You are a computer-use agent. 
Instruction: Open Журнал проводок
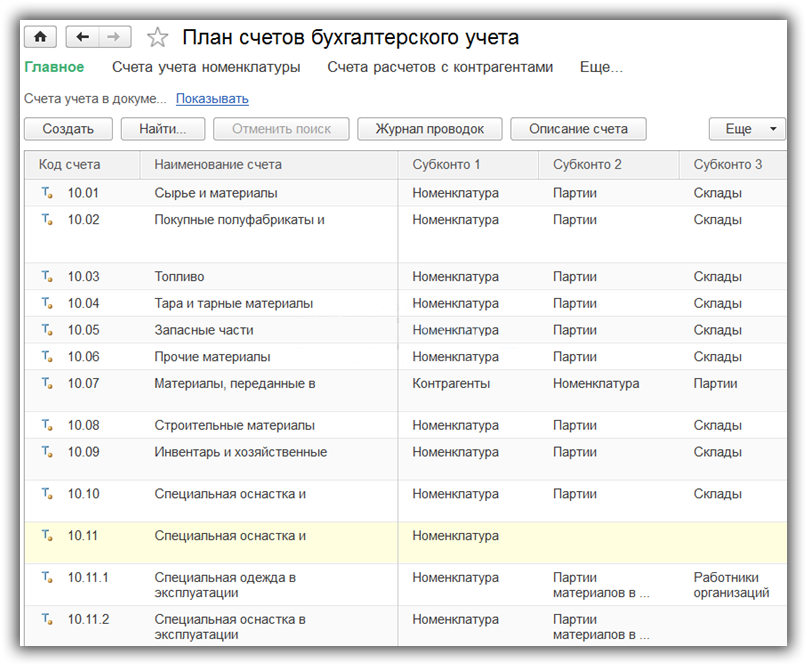point(430,129)
